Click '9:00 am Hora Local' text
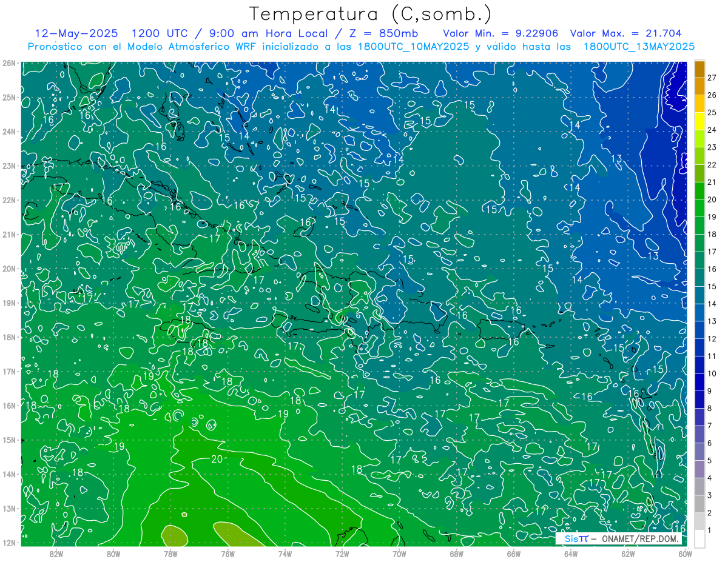This screenshot has height=562, width=728. click(268, 33)
